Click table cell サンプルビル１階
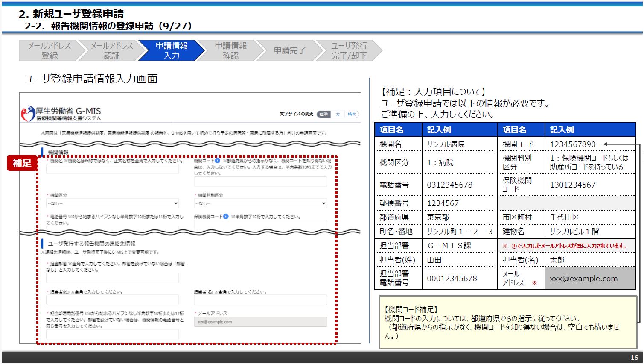644x364 pixels. click(590, 231)
